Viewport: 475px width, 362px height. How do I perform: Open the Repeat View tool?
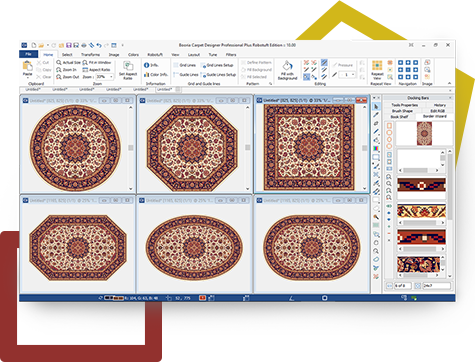[x=377, y=70]
